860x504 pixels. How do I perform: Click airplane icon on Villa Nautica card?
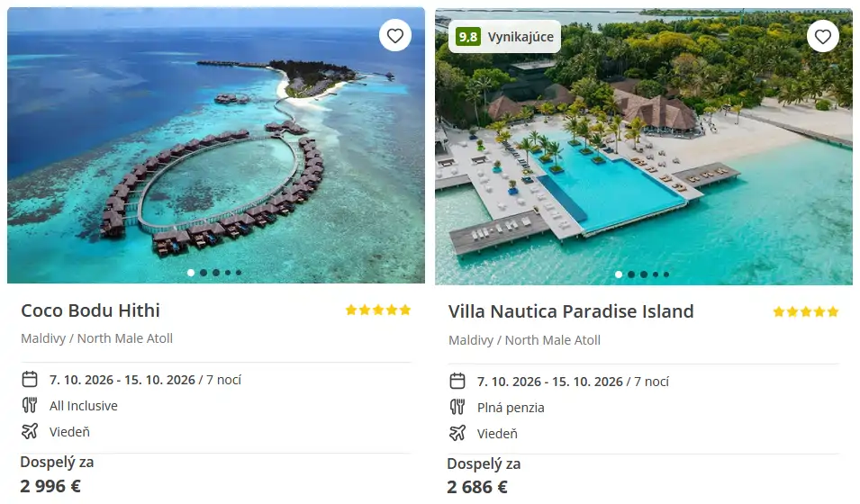click(x=457, y=433)
